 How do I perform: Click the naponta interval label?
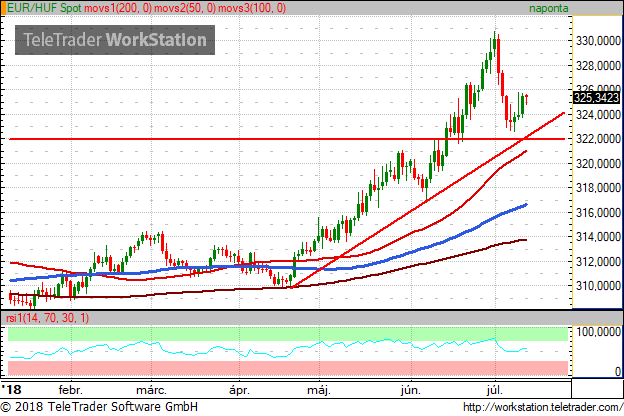(x=548, y=8)
